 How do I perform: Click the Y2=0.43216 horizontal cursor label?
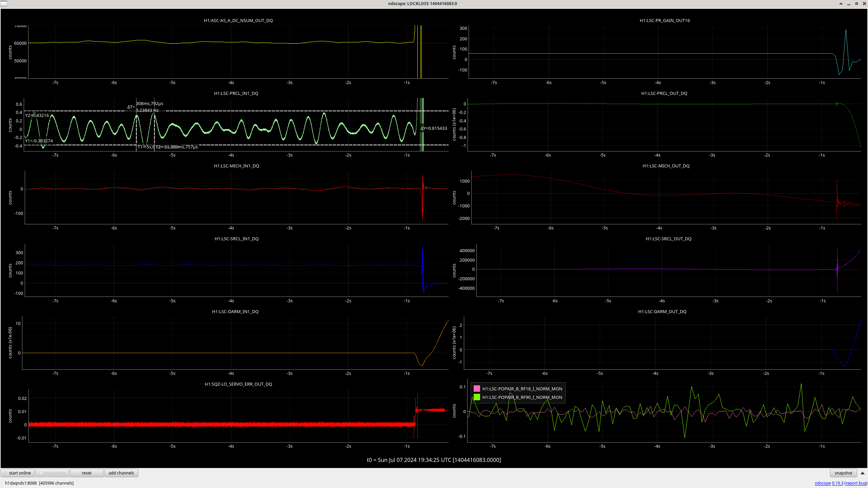[37, 115]
